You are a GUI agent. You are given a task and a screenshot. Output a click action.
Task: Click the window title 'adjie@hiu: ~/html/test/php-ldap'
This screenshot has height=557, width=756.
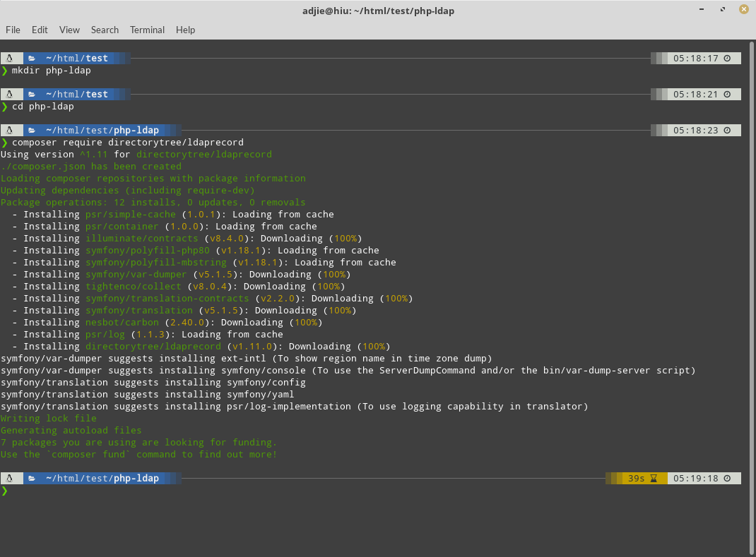[379, 11]
